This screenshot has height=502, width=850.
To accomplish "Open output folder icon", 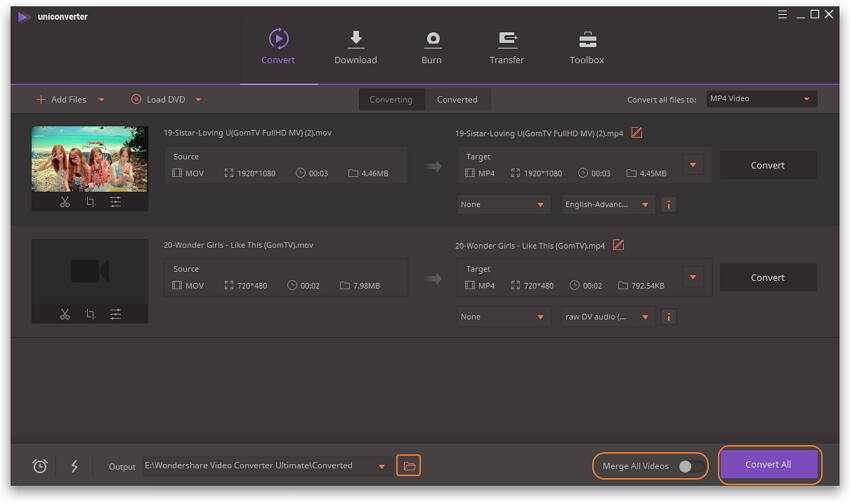I will click(x=408, y=466).
